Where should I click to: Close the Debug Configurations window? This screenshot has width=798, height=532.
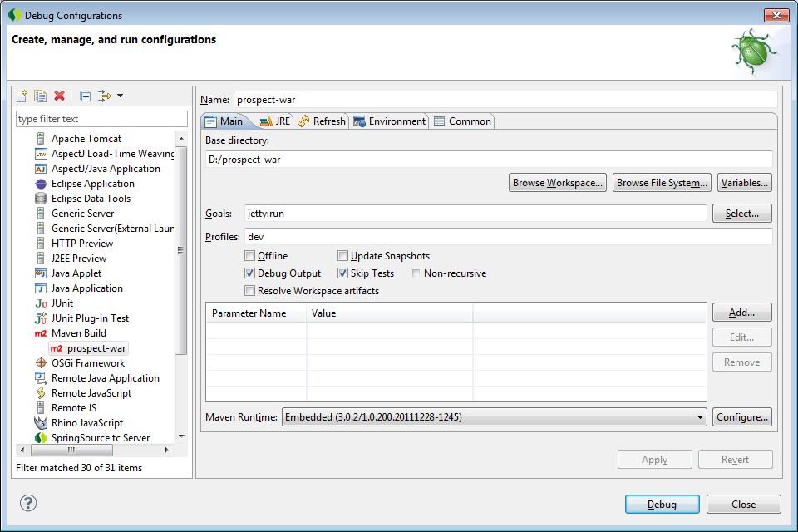[x=776, y=15]
